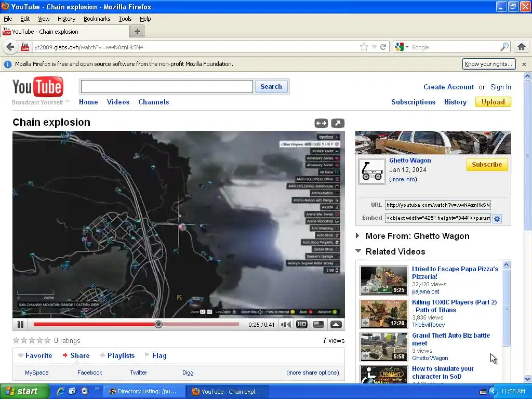Select the Embed code field
This screenshot has height=399, width=532.
pos(437,218)
